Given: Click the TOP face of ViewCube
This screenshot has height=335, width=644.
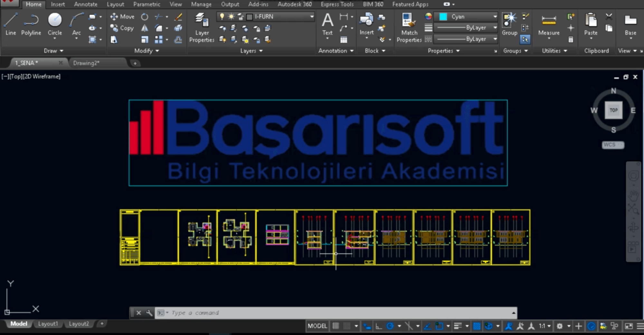Looking at the screenshot, I should point(613,110).
